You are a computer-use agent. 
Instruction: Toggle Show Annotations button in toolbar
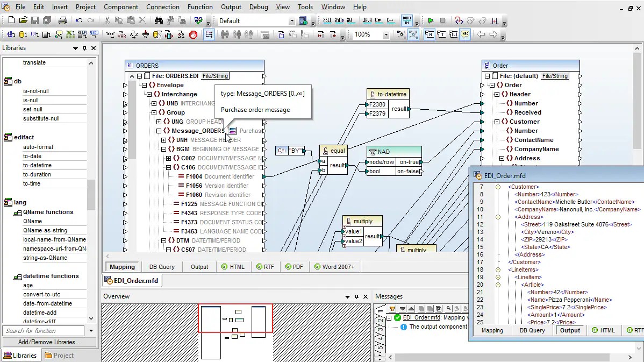(x=429, y=34)
